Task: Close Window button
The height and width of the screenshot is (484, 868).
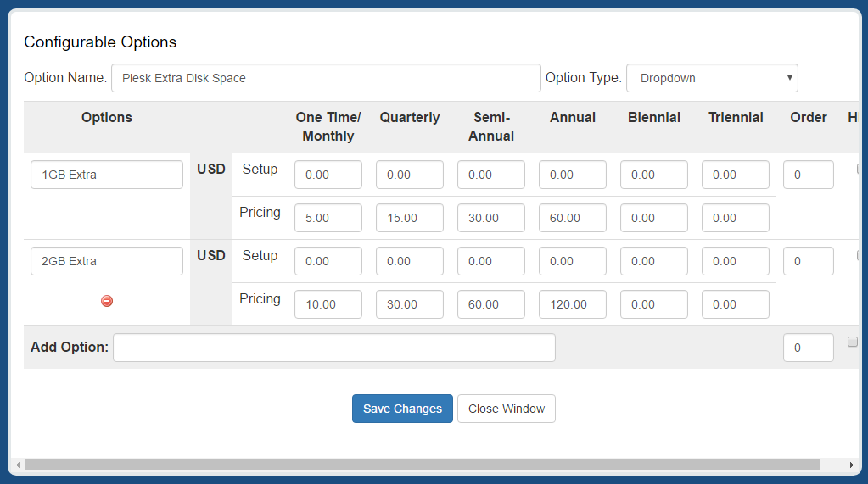Action: click(507, 409)
